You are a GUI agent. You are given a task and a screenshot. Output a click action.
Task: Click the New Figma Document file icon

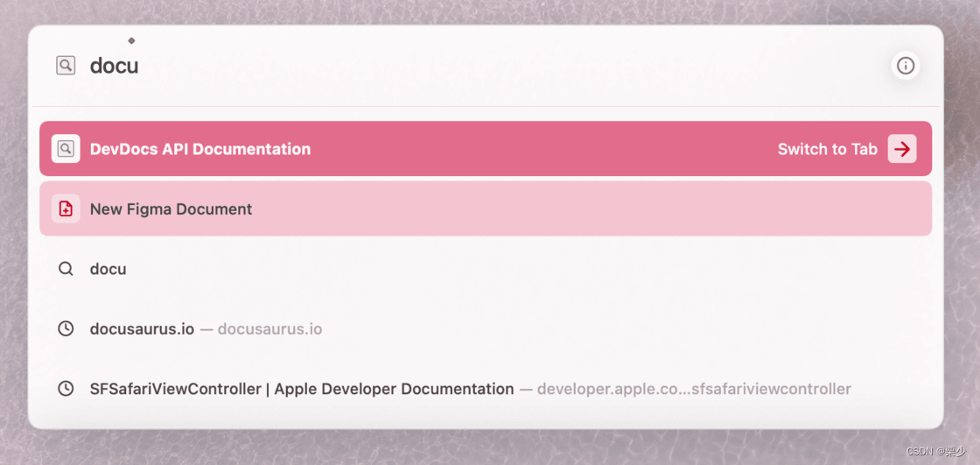point(66,208)
